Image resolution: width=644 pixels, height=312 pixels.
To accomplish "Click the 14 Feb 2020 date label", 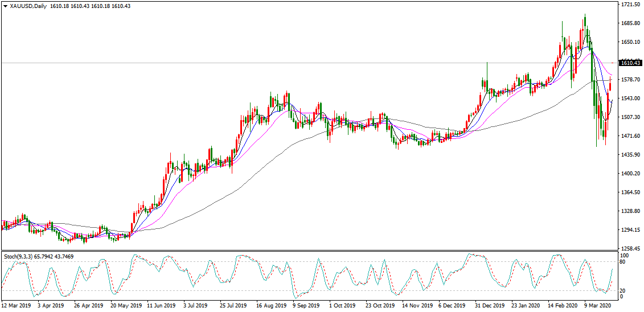I will pyautogui.click(x=563, y=306).
